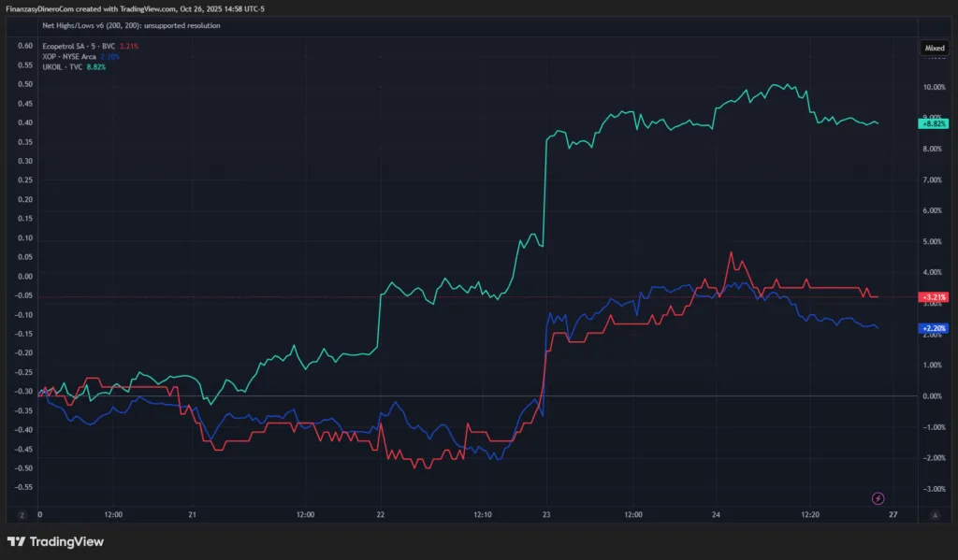Click the Ecopetrol 3.21% value in legend
This screenshot has width=958, height=560.
[x=128, y=46]
